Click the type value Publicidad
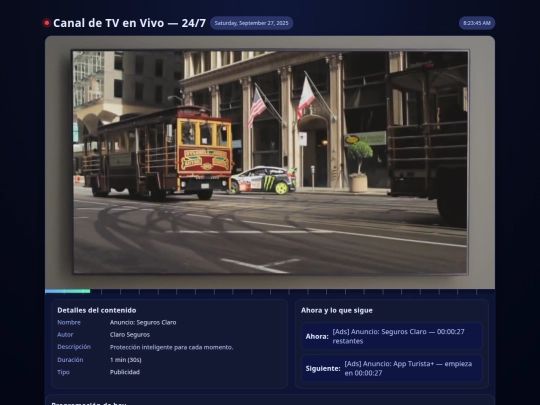The image size is (540, 405). (125, 372)
